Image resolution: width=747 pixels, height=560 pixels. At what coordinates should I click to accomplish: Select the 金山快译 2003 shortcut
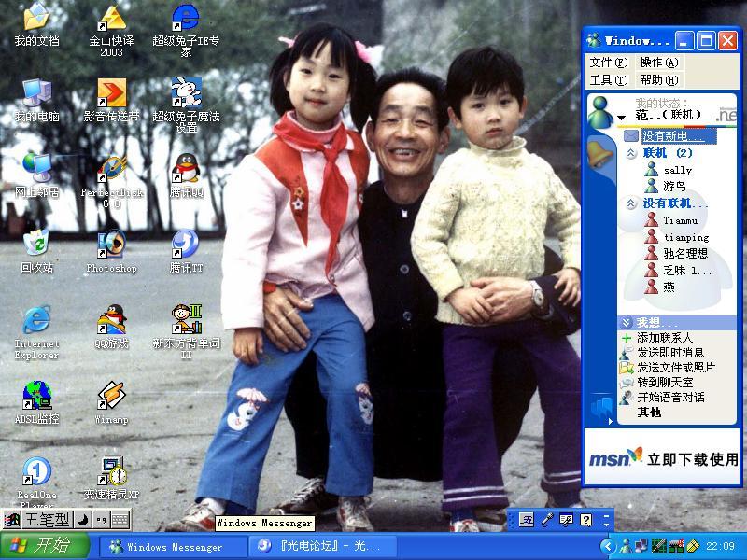[x=111, y=31]
